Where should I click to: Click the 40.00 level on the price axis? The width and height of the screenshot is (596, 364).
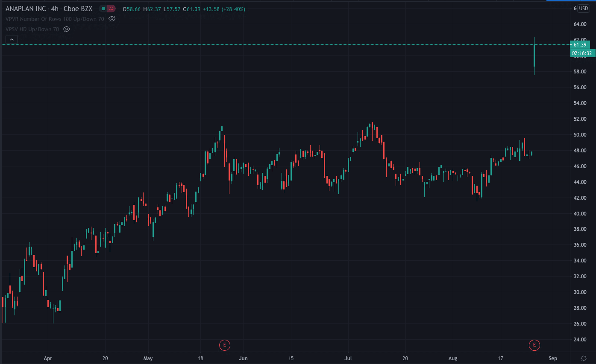tap(580, 214)
